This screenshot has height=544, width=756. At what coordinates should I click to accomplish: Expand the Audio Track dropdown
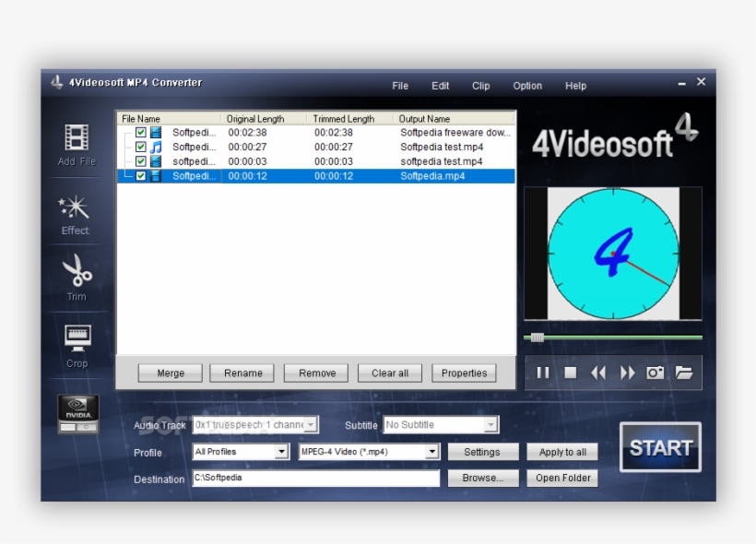click(311, 425)
